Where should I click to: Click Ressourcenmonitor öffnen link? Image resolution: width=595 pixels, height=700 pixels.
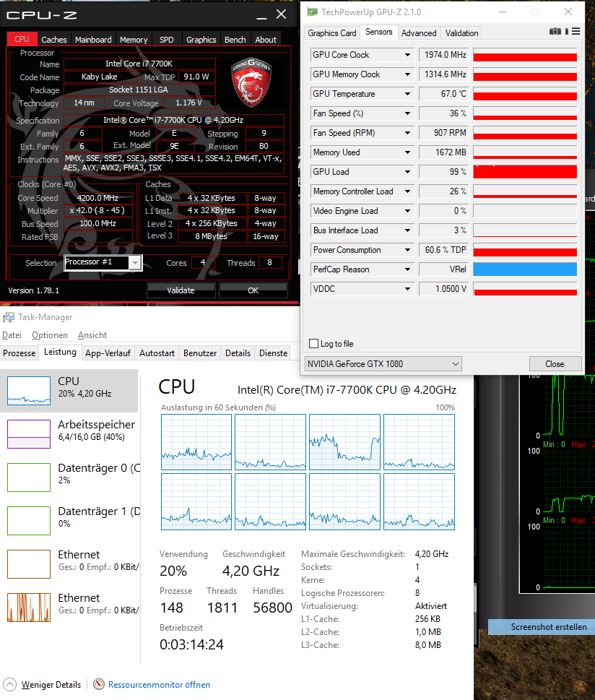coord(159,684)
